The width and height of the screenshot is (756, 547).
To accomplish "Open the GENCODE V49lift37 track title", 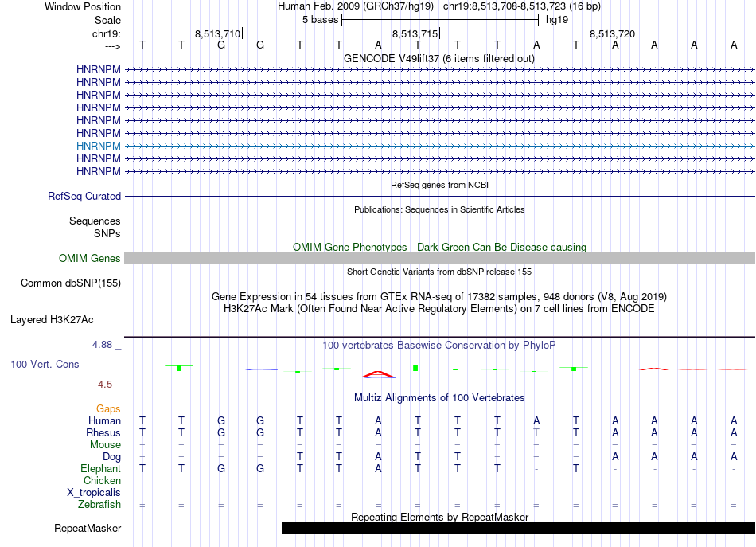I will [438, 58].
